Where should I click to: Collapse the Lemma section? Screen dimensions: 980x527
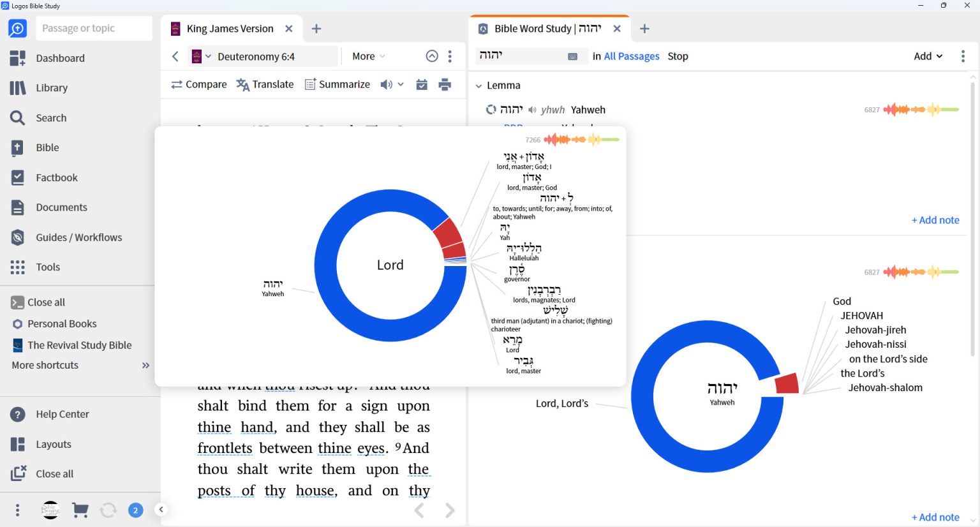pyautogui.click(x=479, y=85)
